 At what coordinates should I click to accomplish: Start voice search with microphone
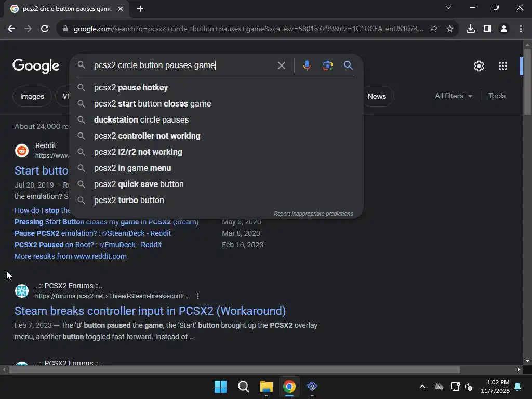[x=307, y=65]
